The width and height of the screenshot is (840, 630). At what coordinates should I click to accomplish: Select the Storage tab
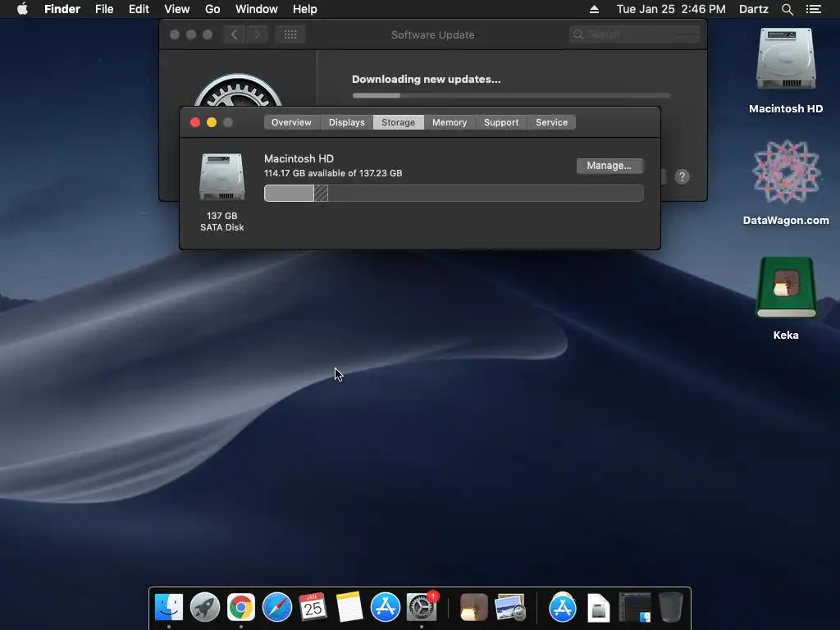coord(398,122)
